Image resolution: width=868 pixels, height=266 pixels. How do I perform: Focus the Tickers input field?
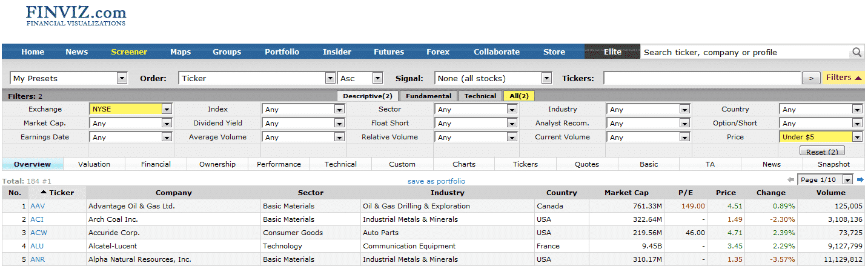coord(702,78)
